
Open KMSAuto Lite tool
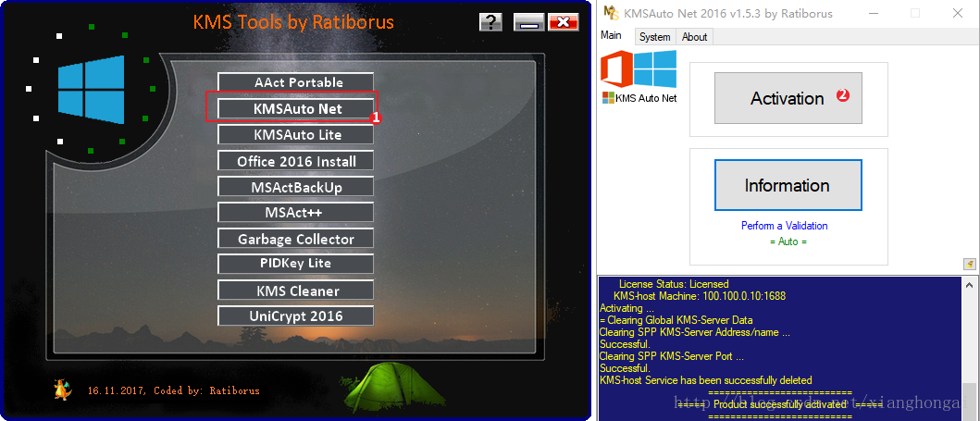(x=295, y=135)
